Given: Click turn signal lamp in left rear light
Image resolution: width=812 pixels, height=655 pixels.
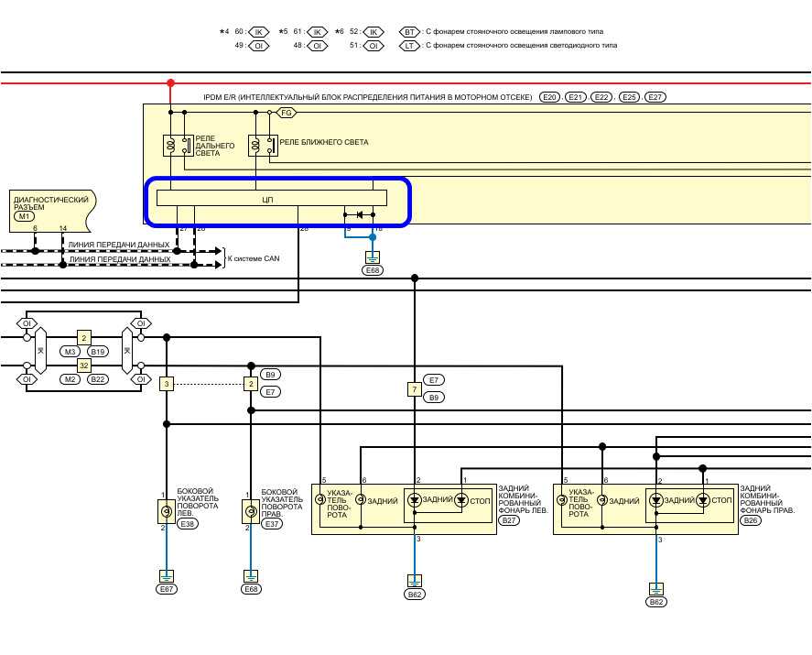Looking at the screenshot, I should (x=319, y=499).
